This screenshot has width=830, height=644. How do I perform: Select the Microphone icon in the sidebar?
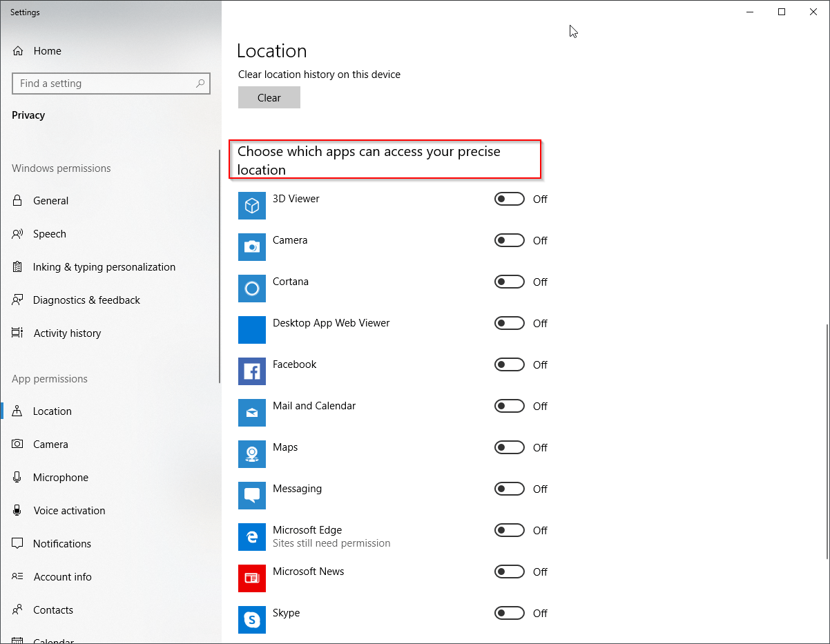[x=18, y=477]
